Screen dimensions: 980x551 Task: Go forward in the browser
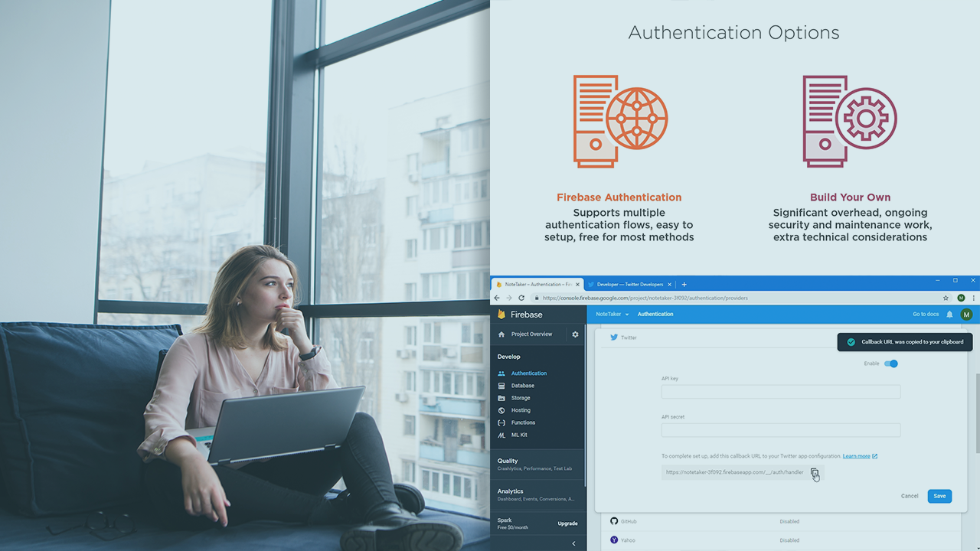coord(509,298)
